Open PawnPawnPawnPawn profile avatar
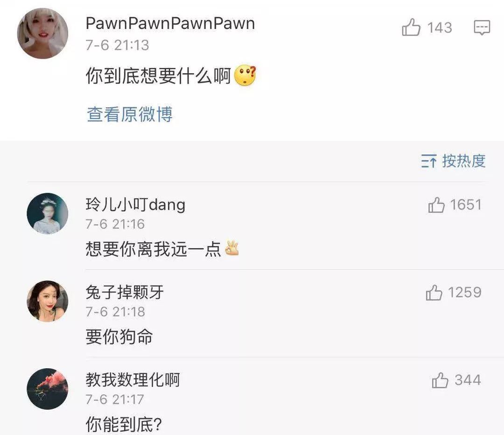504x435 pixels. [42, 34]
